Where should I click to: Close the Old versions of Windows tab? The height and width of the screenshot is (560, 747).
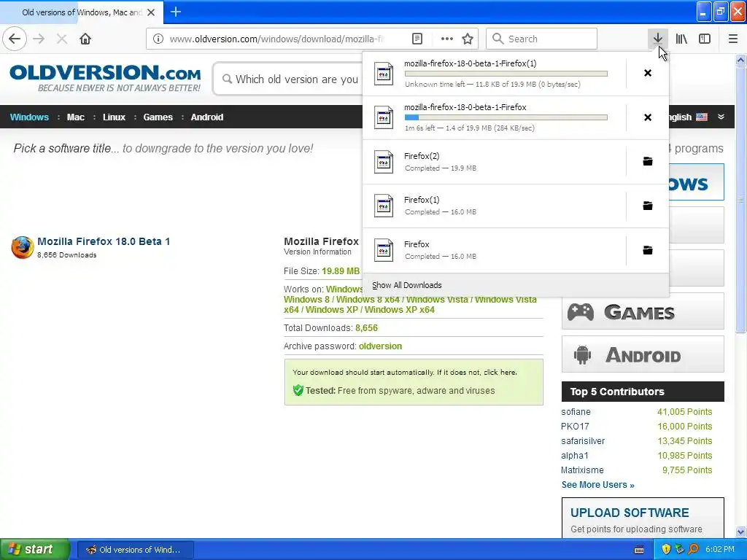(151, 12)
